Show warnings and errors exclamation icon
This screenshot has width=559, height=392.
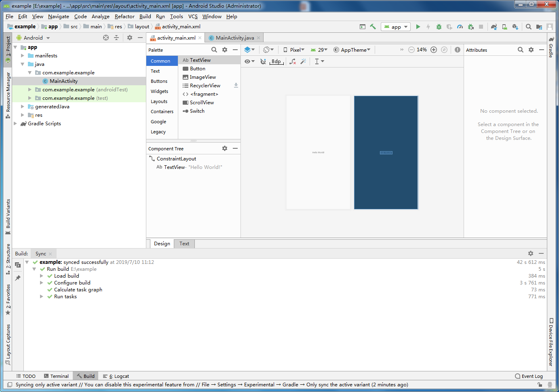click(x=458, y=50)
